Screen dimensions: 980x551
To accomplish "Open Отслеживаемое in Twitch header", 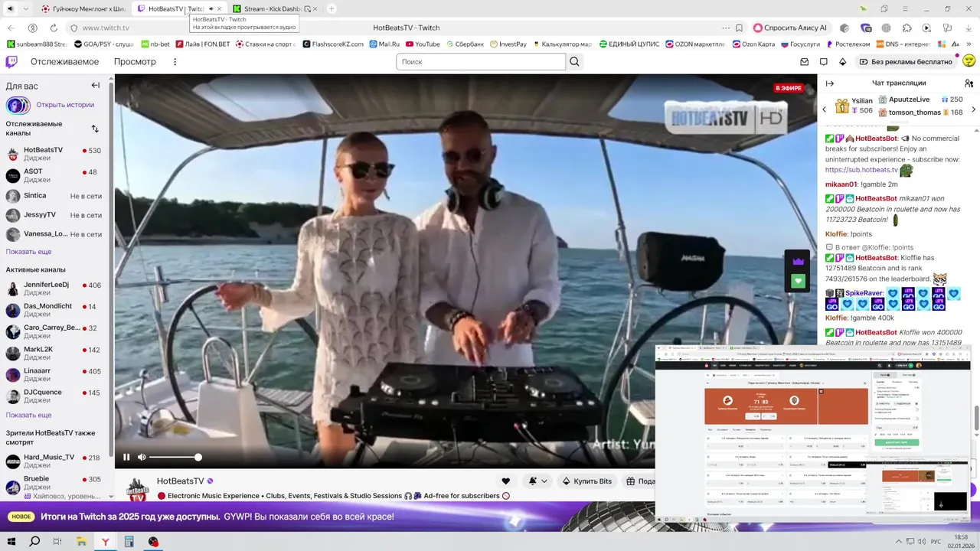I will pos(64,61).
